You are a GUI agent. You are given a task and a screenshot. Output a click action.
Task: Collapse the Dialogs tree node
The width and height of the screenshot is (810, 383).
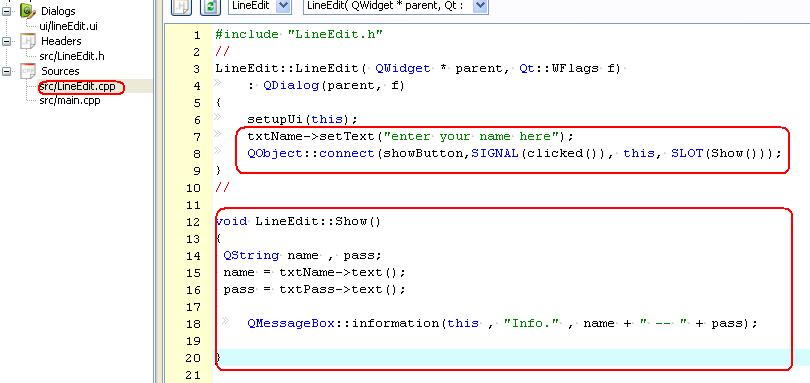6,11
